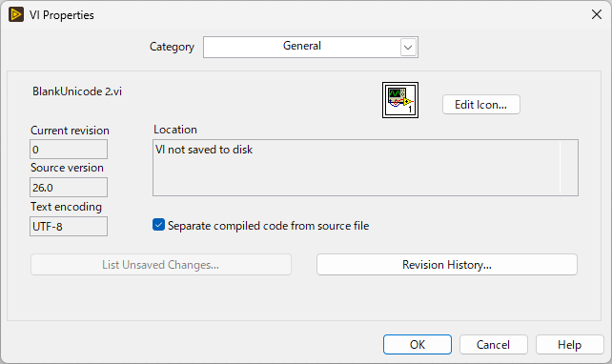Viewport: 612px width, 364px height.
Task: Click the Location box scrollbar
Action: [x=569, y=168]
